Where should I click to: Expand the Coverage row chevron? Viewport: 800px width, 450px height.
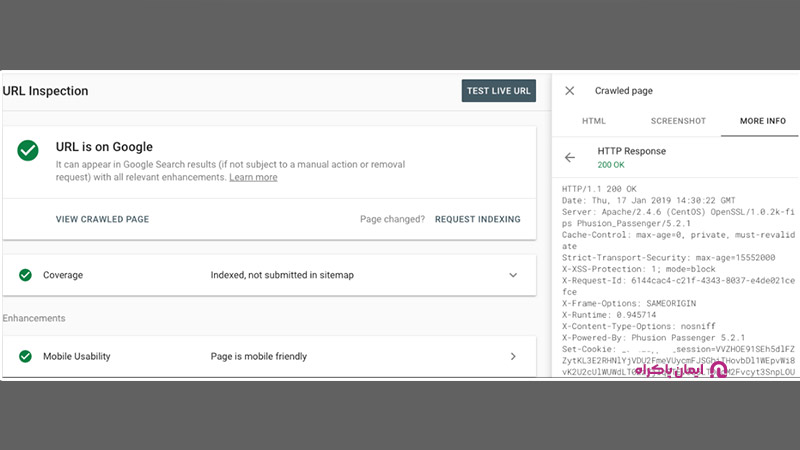click(513, 275)
